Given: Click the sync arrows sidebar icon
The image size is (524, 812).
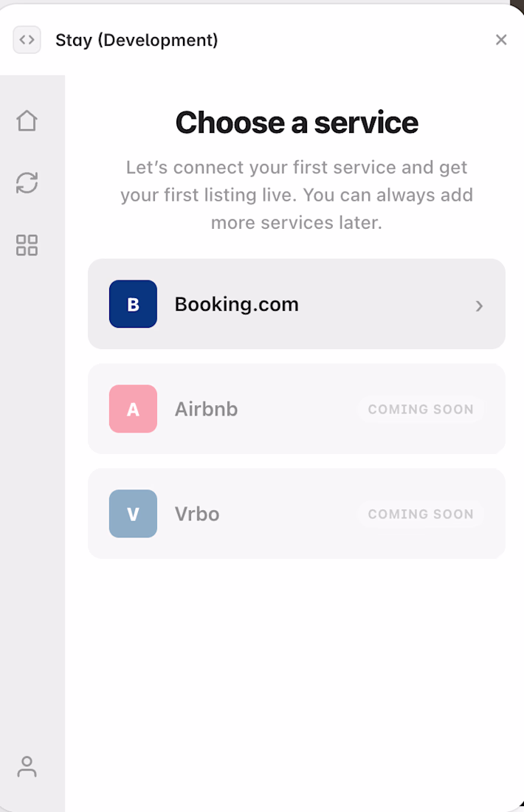Looking at the screenshot, I should (27, 183).
